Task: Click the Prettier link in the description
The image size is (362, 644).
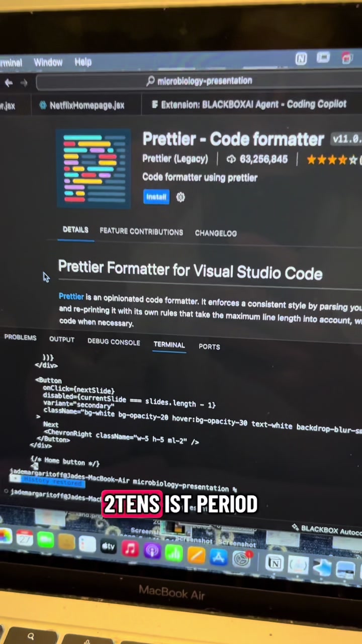Action: [71, 296]
